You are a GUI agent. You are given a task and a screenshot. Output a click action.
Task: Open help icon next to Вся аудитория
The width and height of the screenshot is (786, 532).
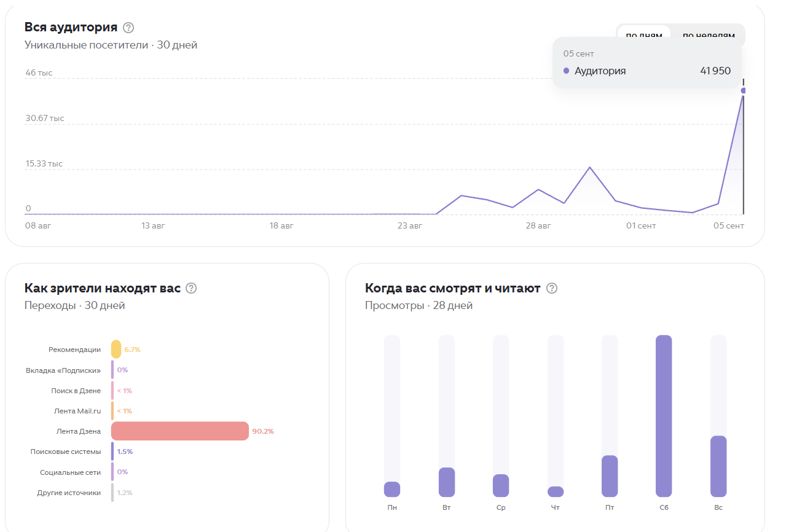coord(128,27)
